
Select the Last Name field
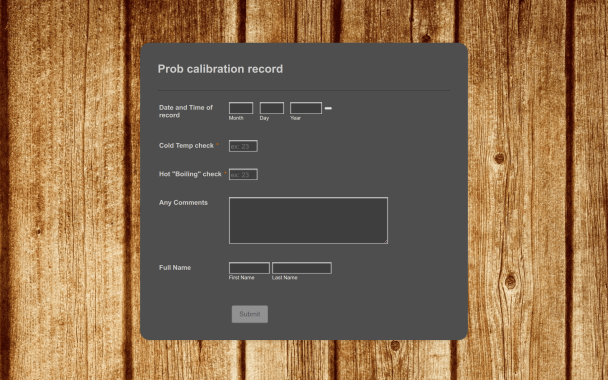(302, 268)
